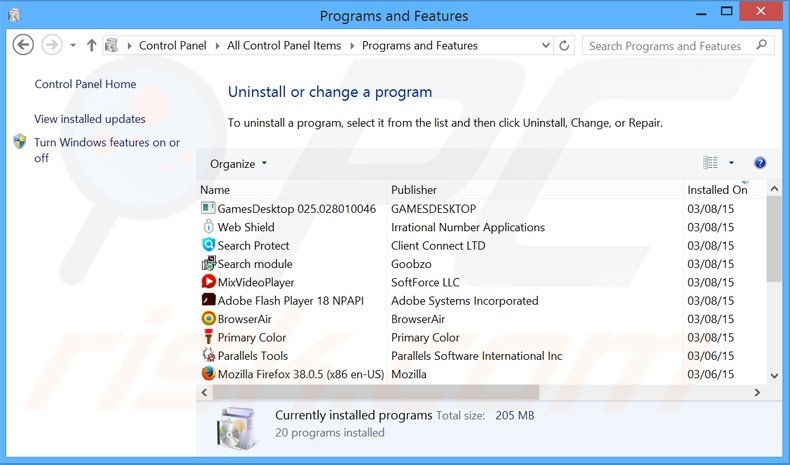Click the scroll right arrow in the list
The width and height of the screenshot is (790, 465).
757,392
